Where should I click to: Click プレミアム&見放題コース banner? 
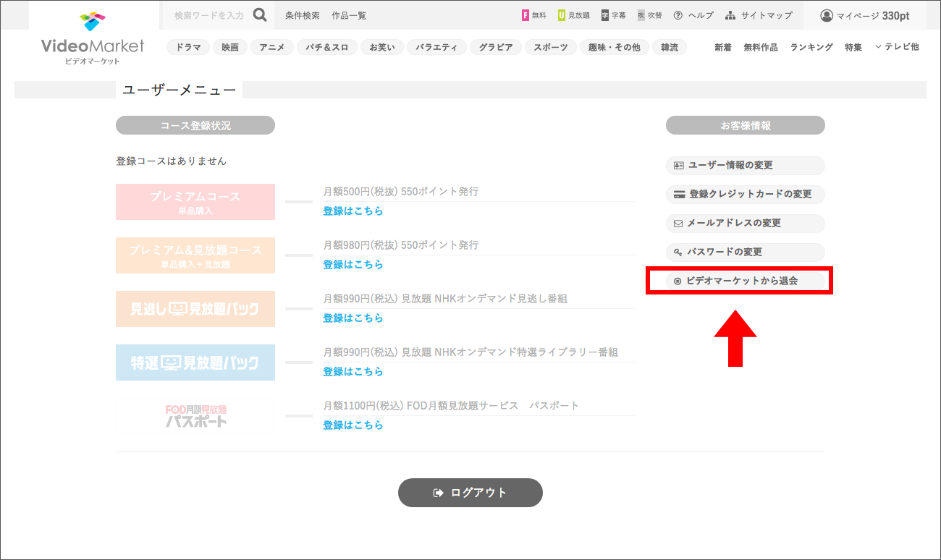point(195,255)
